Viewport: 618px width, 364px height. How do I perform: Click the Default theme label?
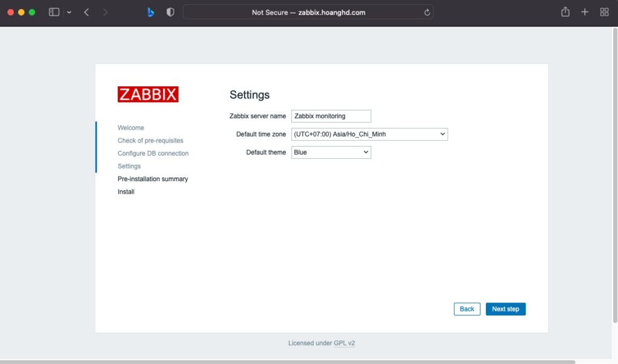pos(266,152)
